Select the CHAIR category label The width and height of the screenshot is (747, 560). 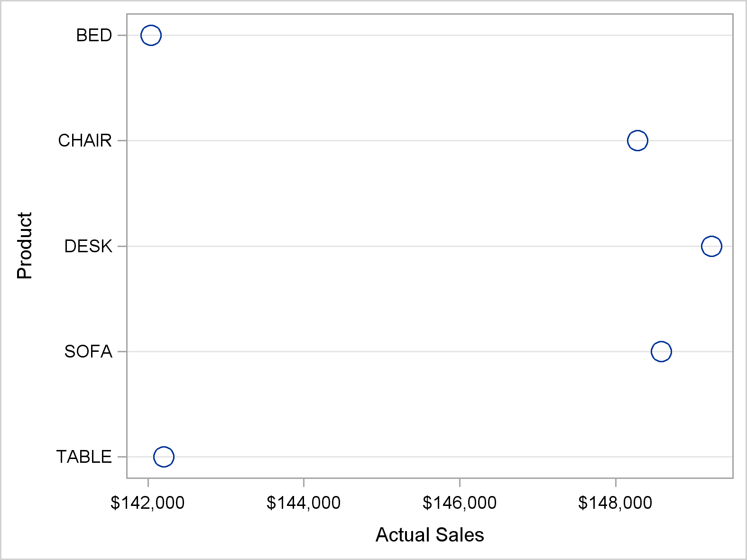(x=85, y=141)
